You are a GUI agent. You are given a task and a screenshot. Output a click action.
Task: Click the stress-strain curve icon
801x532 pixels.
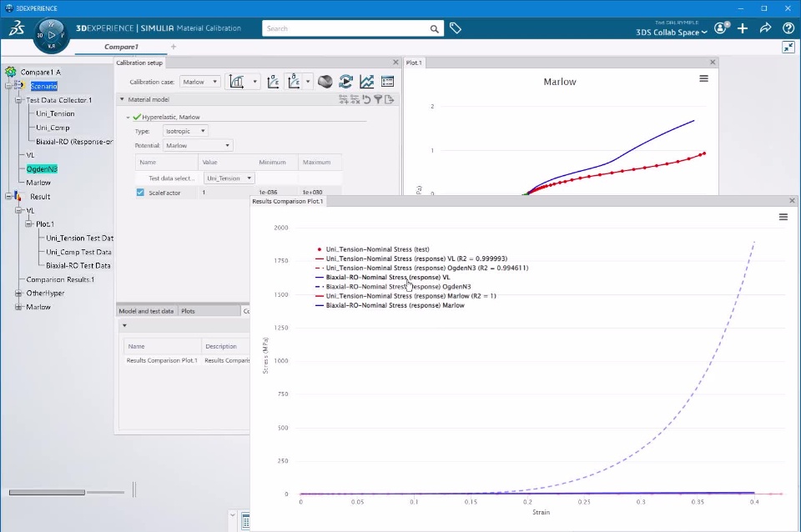tap(274, 82)
